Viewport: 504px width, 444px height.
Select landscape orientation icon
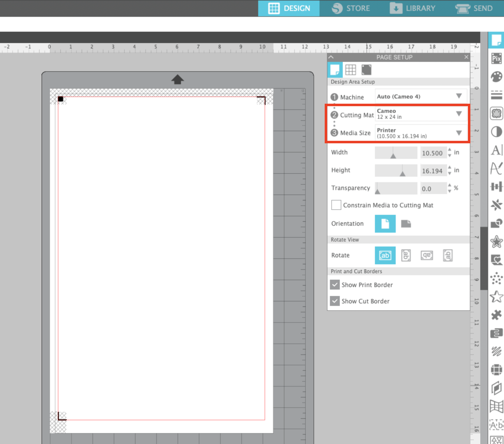pyautogui.click(x=406, y=224)
